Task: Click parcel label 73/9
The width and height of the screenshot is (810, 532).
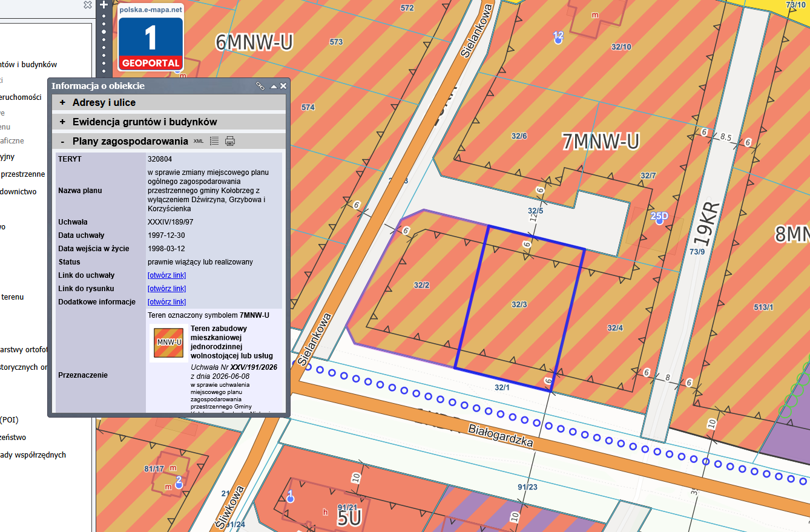Action: (x=697, y=252)
